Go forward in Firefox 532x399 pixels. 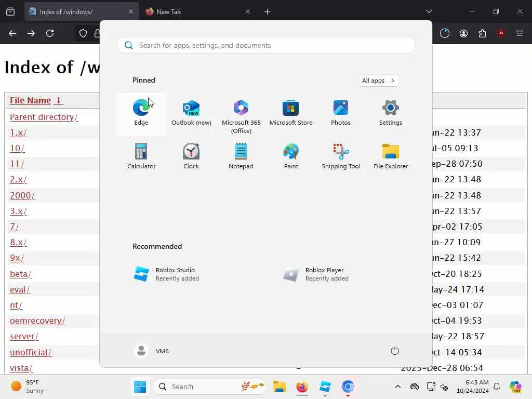pos(31,33)
